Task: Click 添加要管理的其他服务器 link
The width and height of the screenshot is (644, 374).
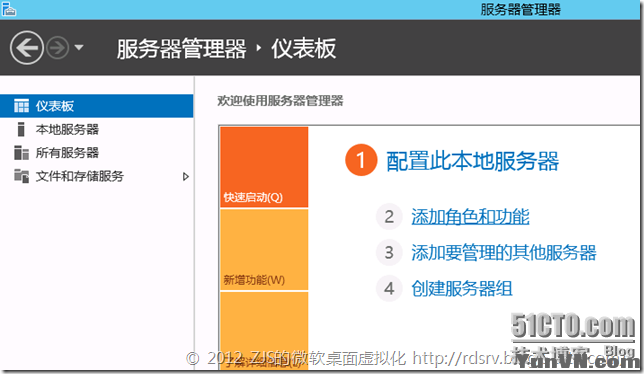Action: [504, 252]
